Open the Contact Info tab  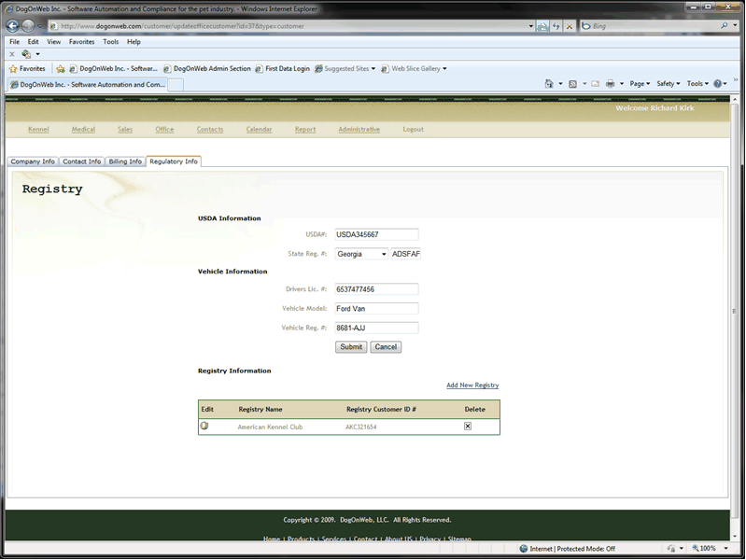tap(82, 161)
